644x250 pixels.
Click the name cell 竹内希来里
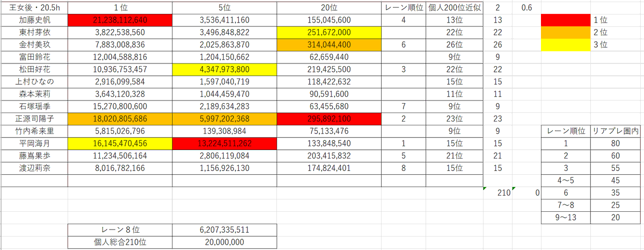[35, 131]
